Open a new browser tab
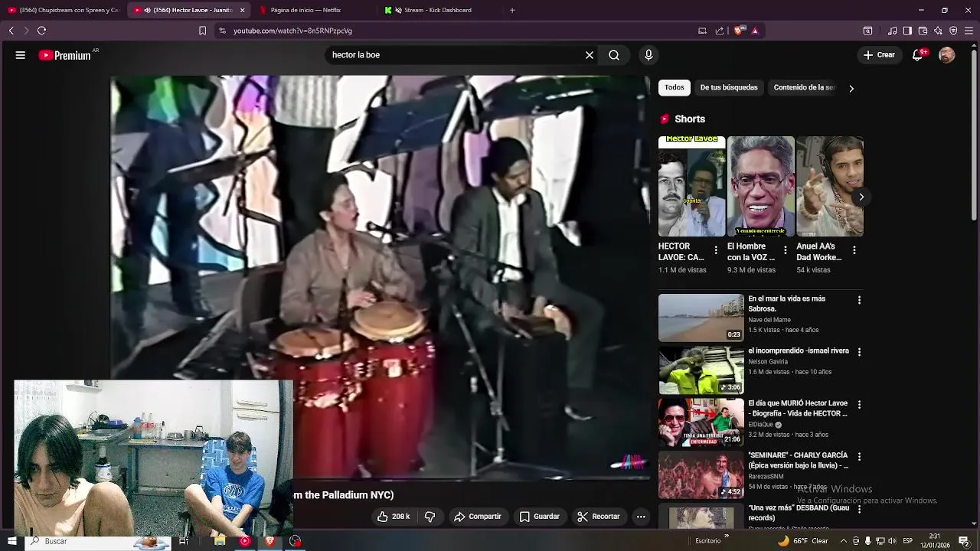980x551 pixels. tap(512, 10)
